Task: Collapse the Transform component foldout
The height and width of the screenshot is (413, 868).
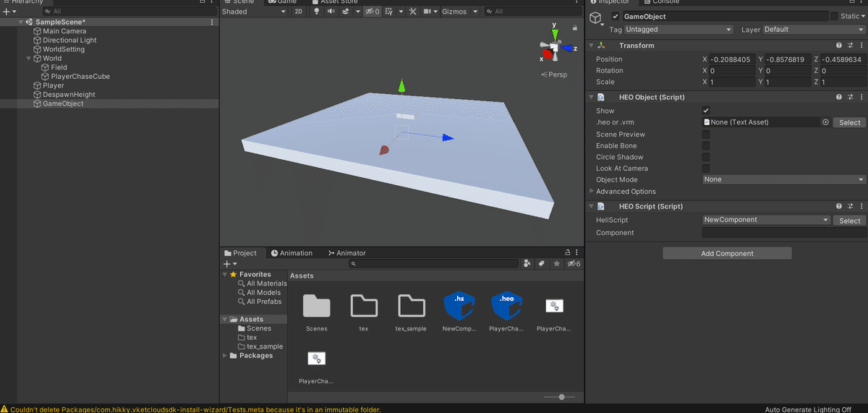Action: pyautogui.click(x=591, y=46)
